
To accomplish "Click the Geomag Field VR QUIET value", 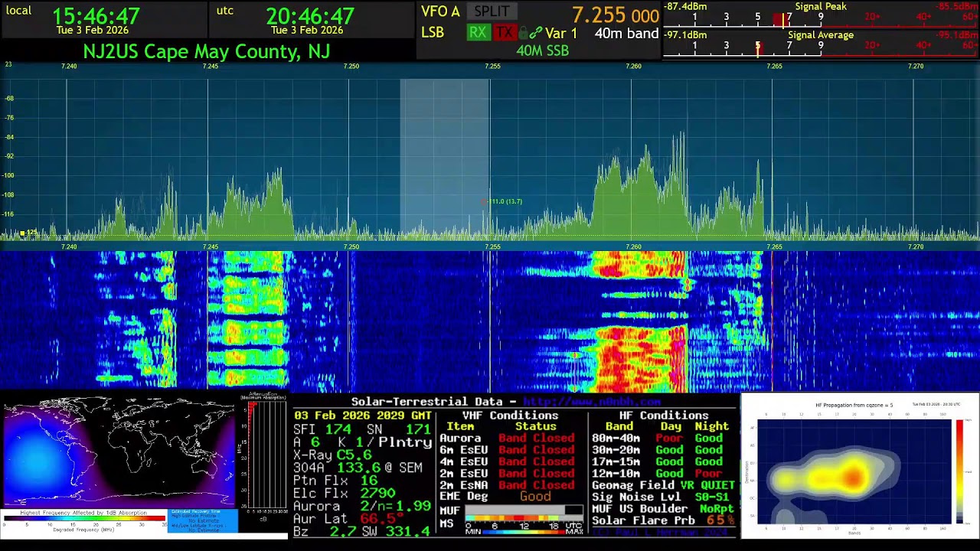I will 707,485.
